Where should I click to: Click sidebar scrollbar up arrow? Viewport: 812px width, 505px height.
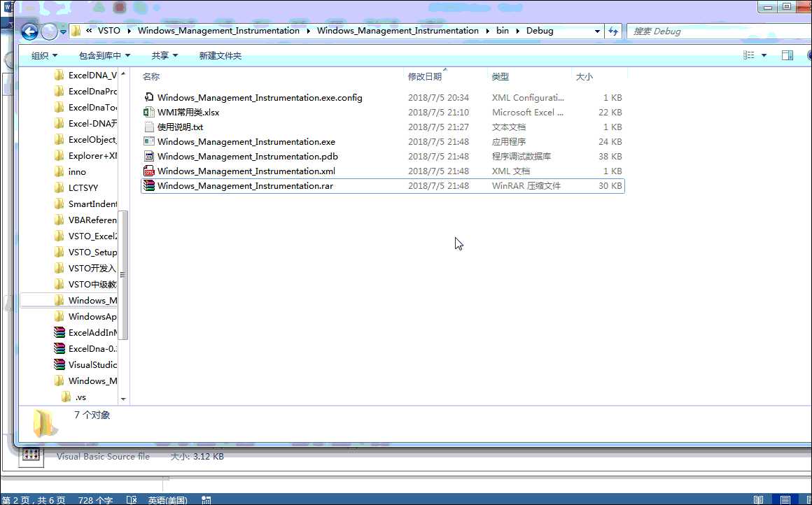click(x=123, y=74)
